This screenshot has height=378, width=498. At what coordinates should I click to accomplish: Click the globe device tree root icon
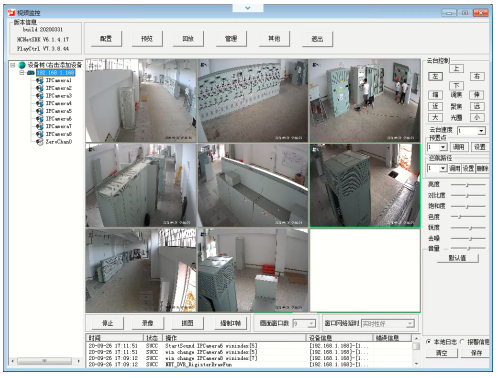pyautogui.click(x=22, y=65)
